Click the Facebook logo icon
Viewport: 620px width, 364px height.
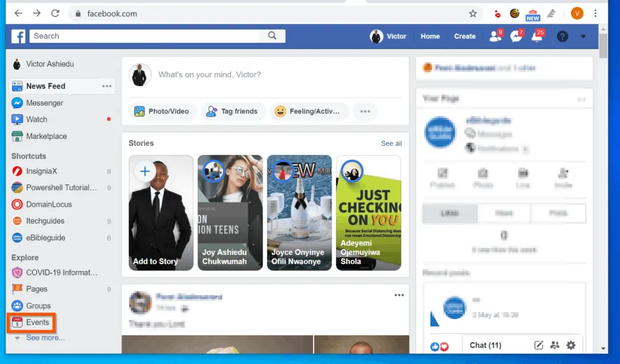[18, 36]
